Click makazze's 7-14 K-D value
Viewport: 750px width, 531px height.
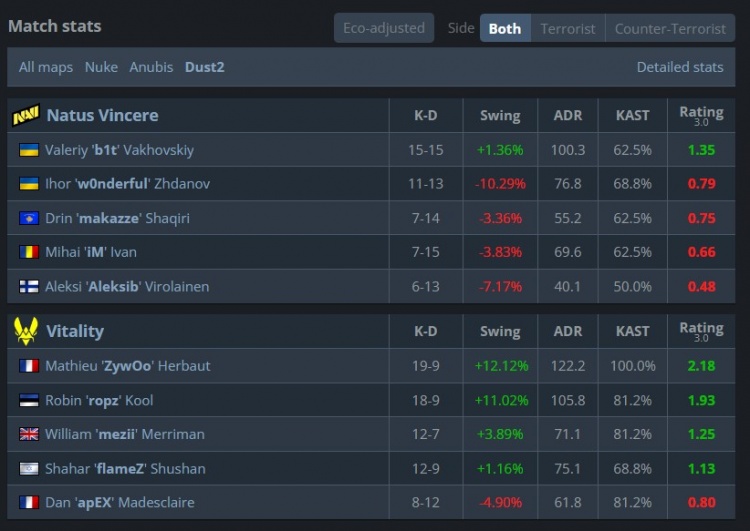point(426,218)
